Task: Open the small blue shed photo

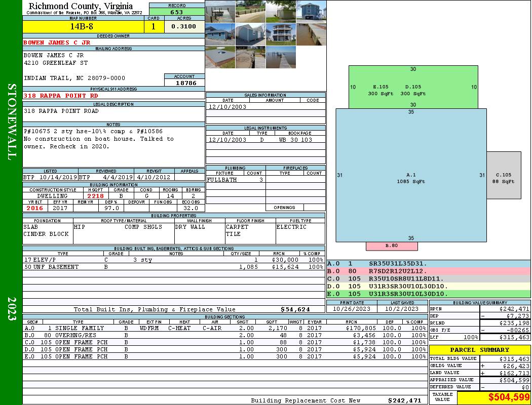Action: pos(250,34)
